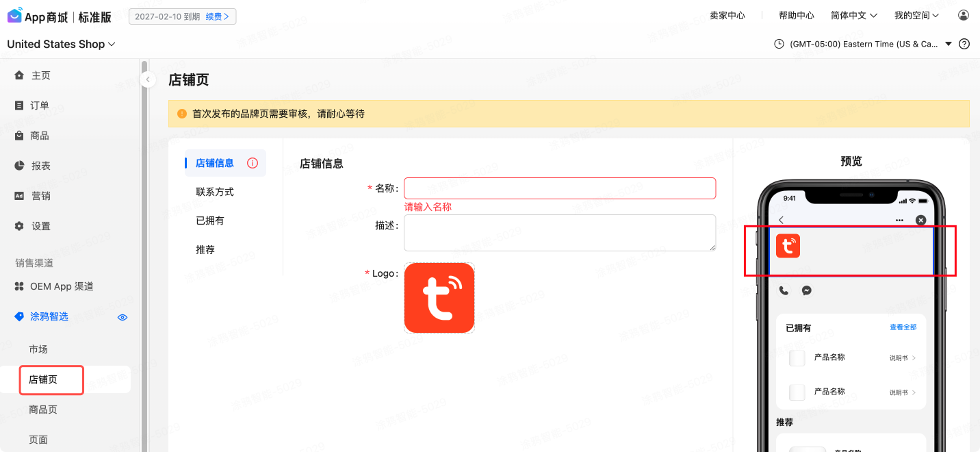Click the 商品 shopping bag icon
The width and height of the screenshot is (980, 452).
click(19, 136)
